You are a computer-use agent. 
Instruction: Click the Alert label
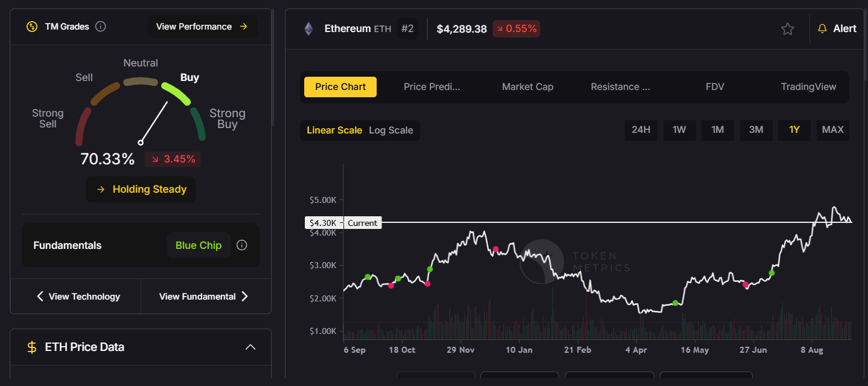pyautogui.click(x=845, y=28)
